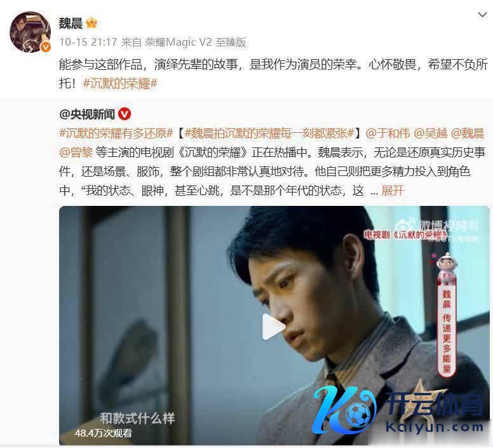Image resolution: width=493 pixels, height=448 pixels.
Task: Click the red verified V beside 央视新闻
Action: pos(125,114)
